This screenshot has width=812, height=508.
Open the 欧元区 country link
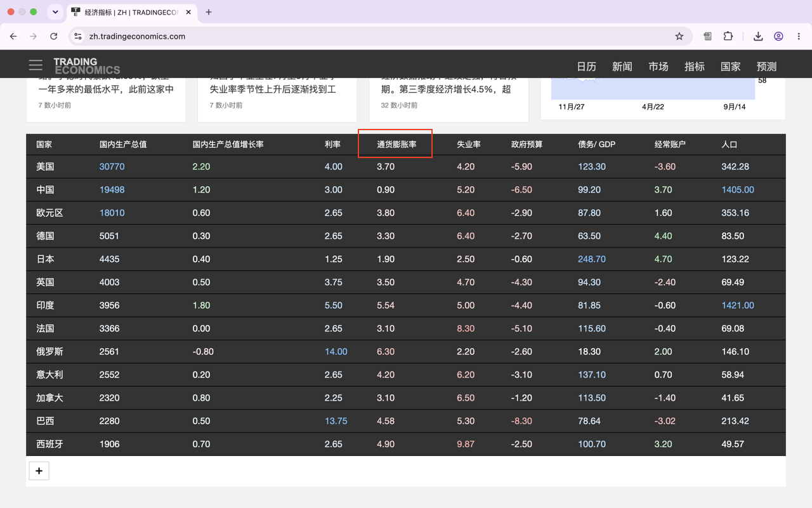pos(49,213)
